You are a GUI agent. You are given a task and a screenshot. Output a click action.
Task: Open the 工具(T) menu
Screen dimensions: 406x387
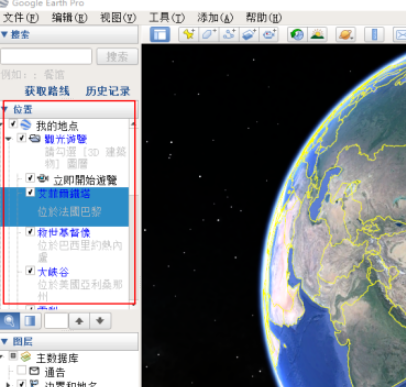click(166, 17)
